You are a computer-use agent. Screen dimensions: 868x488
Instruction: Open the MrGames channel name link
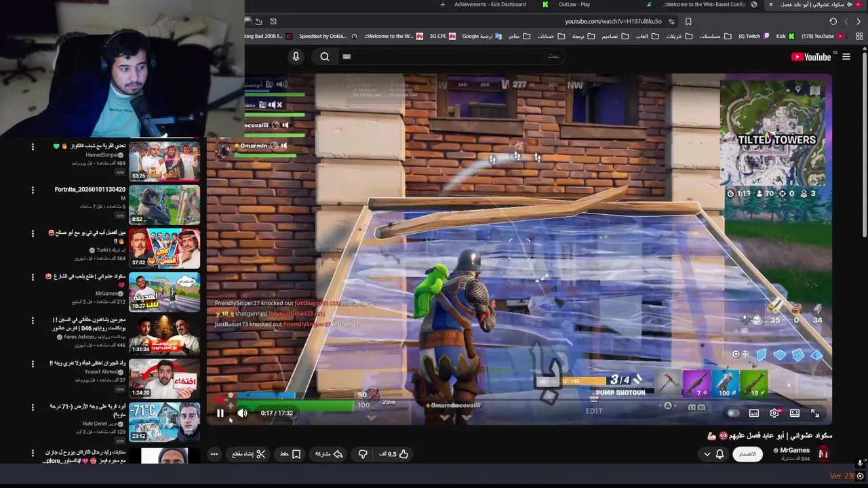[x=795, y=450]
